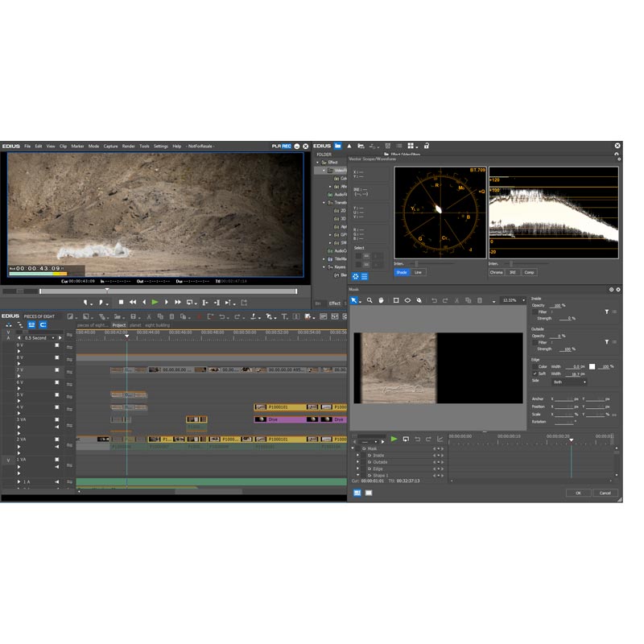Play the preview in the main player
This screenshot has width=644, height=644.
coord(155,302)
